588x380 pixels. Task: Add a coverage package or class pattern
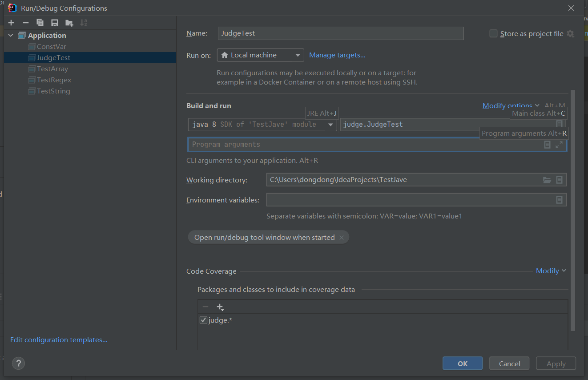[x=220, y=307]
